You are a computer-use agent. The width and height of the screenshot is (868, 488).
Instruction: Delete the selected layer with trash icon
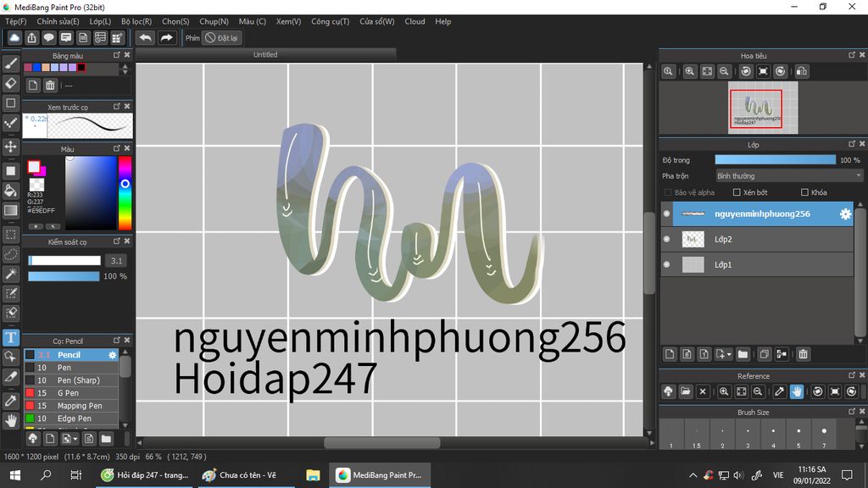click(x=804, y=354)
